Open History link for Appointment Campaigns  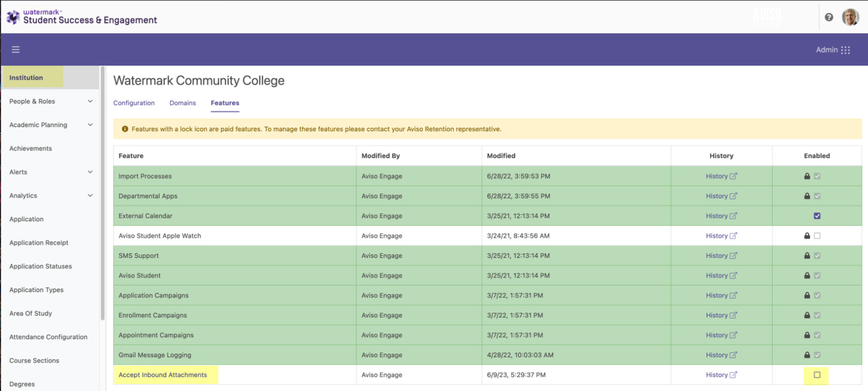[721, 335]
